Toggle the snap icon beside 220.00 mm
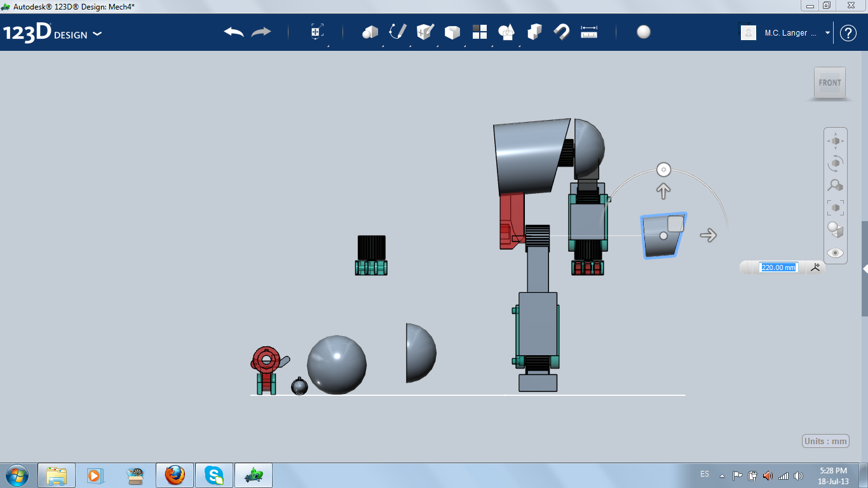 pyautogui.click(x=815, y=268)
